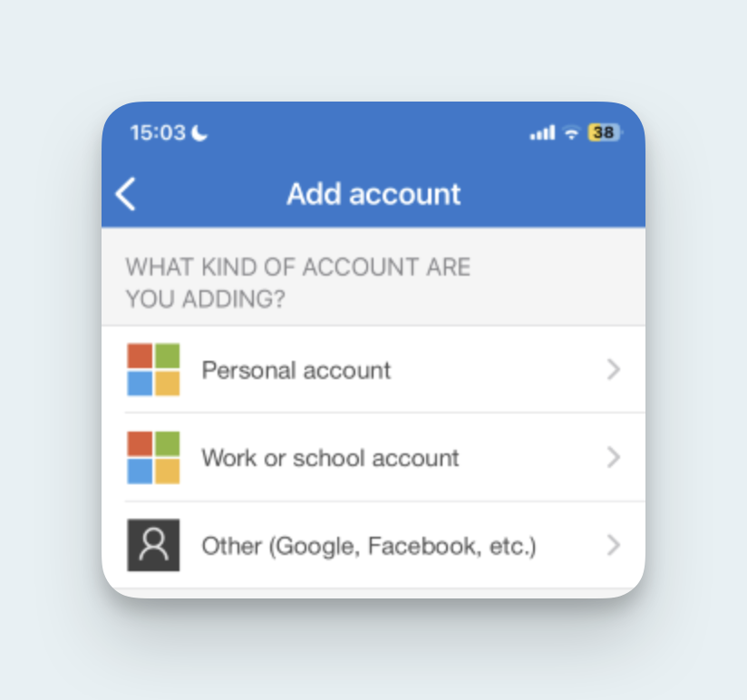Click Microsoft logo beside Work or school account
Image resolution: width=747 pixels, height=700 pixels.
click(x=153, y=458)
